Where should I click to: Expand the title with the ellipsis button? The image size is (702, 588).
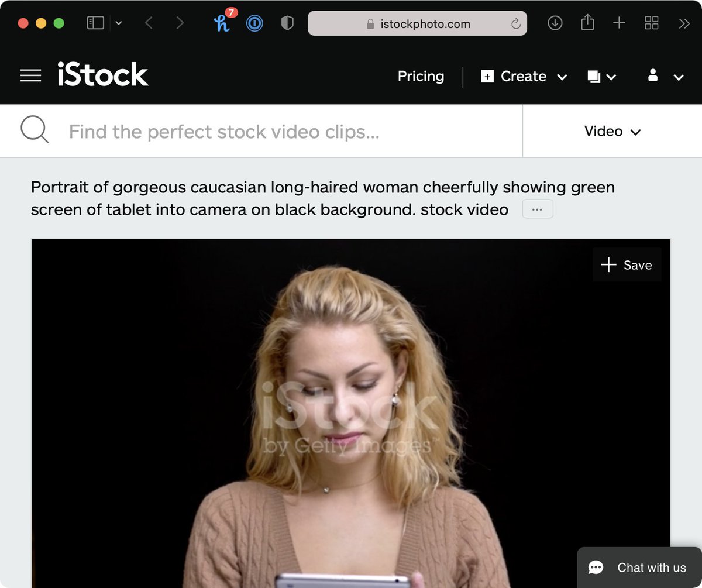(537, 209)
